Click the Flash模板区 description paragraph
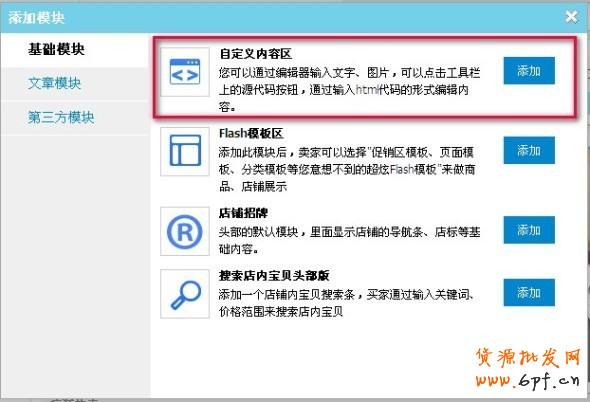This screenshot has width=590, height=402. (347, 169)
